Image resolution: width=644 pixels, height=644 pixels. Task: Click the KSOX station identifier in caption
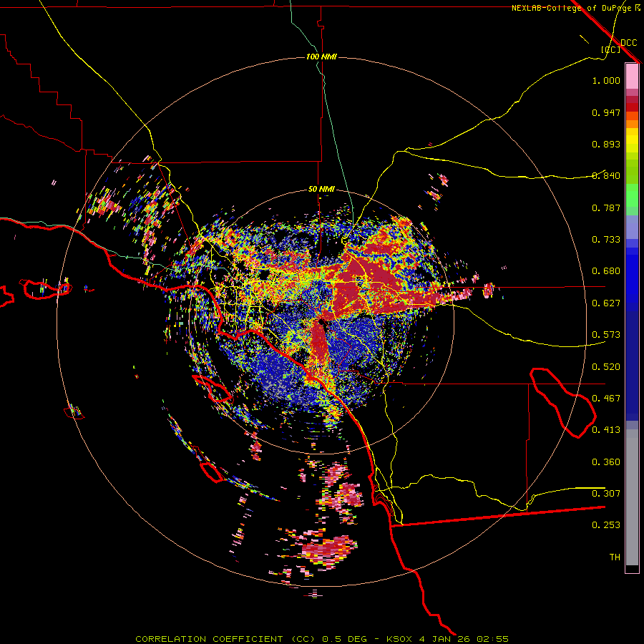pyautogui.click(x=399, y=639)
